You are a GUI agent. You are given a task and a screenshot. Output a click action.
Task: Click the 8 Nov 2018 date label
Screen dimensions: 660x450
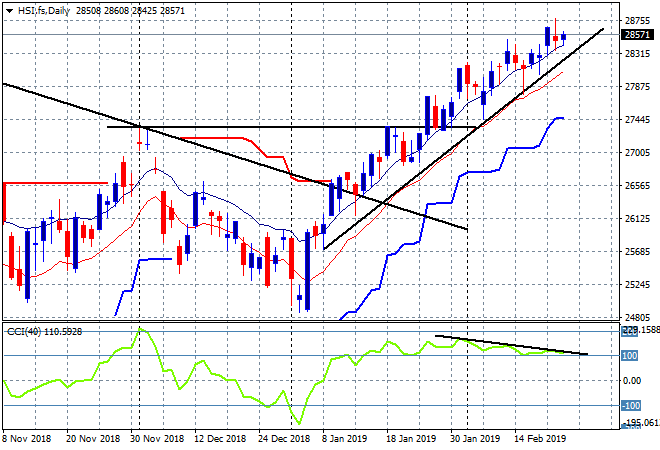point(27,439)
